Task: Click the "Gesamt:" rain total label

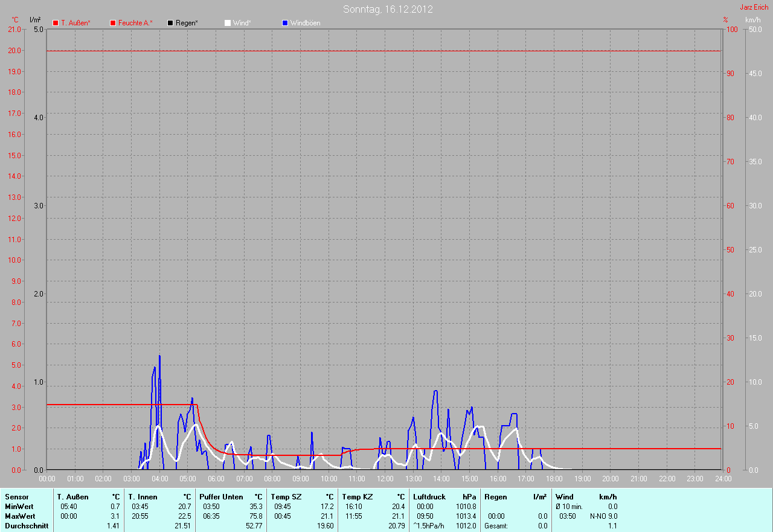Action: pyautogui.click(x=496, y=526)
